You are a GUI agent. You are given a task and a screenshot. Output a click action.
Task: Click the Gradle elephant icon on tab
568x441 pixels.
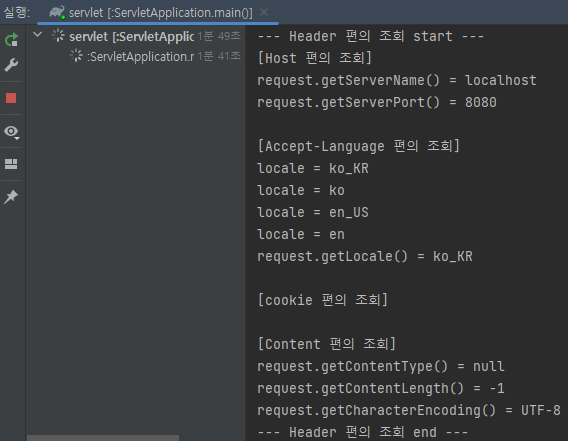pyautogui.click(x=57, y=12)
